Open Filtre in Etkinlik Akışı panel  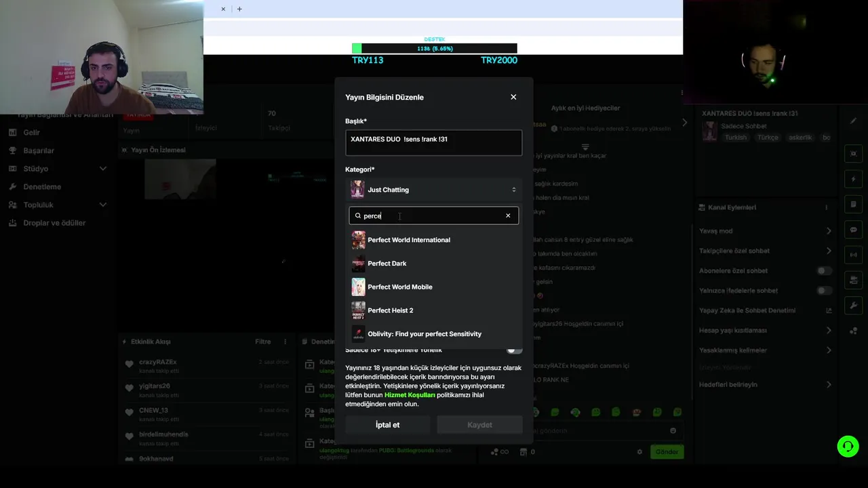(263, 342)
